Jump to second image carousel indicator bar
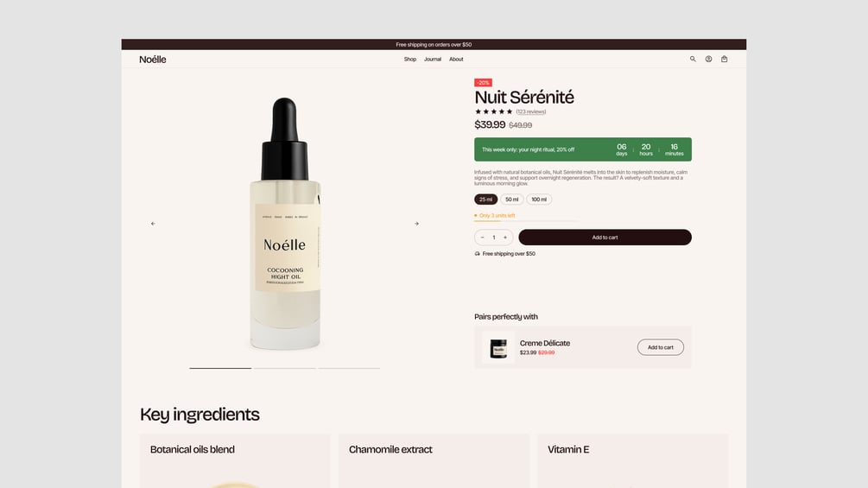The image size is (868, 488). [x=284, y=368]
